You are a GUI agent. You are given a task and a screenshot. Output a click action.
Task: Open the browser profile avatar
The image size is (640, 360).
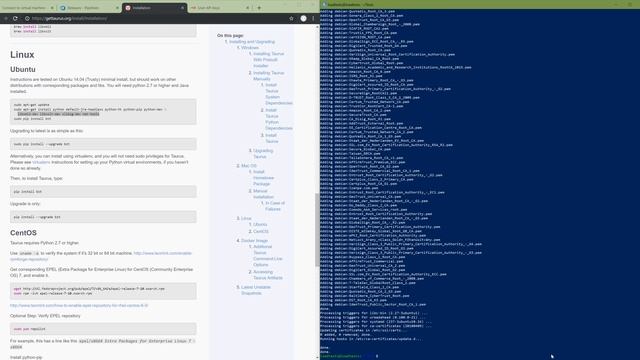303,18
